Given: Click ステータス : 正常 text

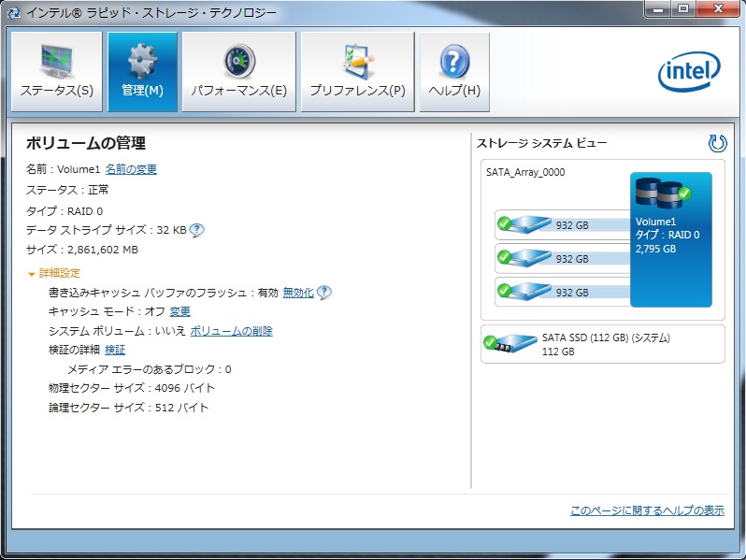Looking at the screenshot, I should (x=67, y=190).
